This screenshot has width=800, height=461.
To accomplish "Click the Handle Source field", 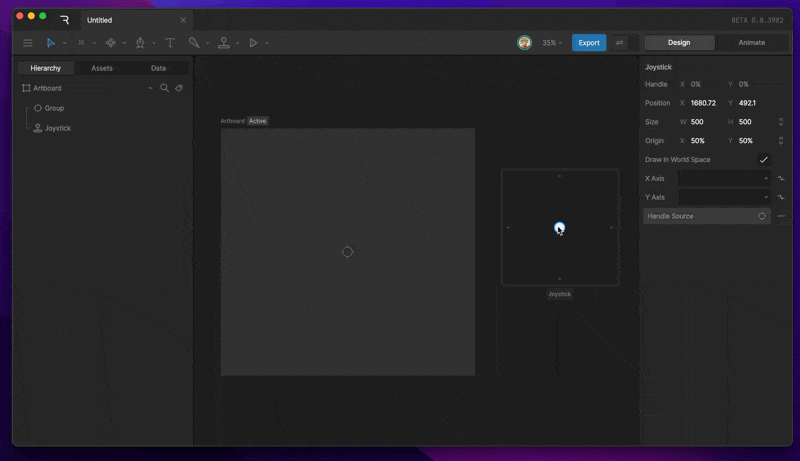I will [x=707, y=216].
